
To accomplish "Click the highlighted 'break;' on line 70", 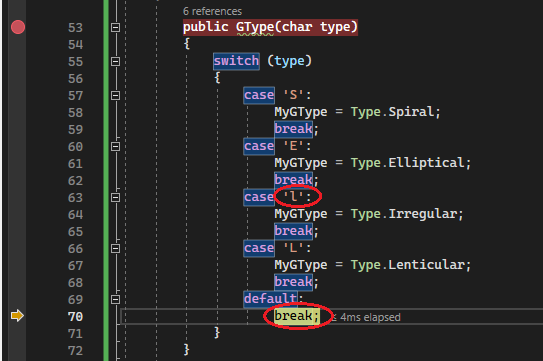I will click(x=296, y=316).
